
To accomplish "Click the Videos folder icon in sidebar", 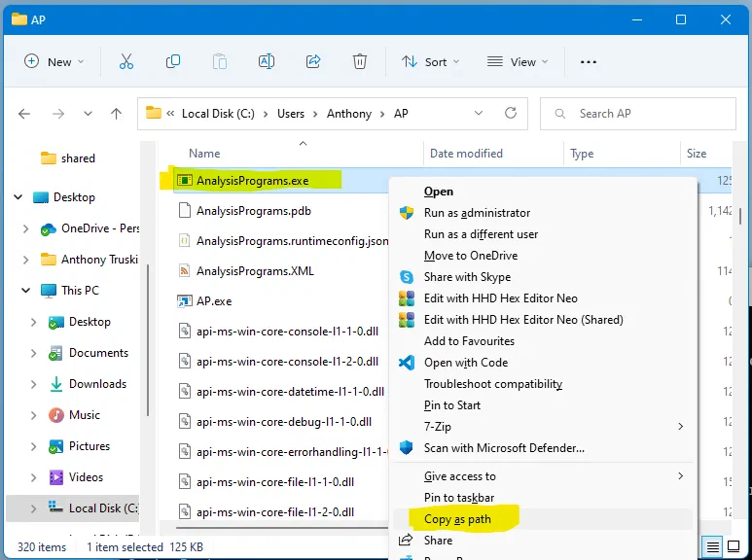I will (56, 477).
